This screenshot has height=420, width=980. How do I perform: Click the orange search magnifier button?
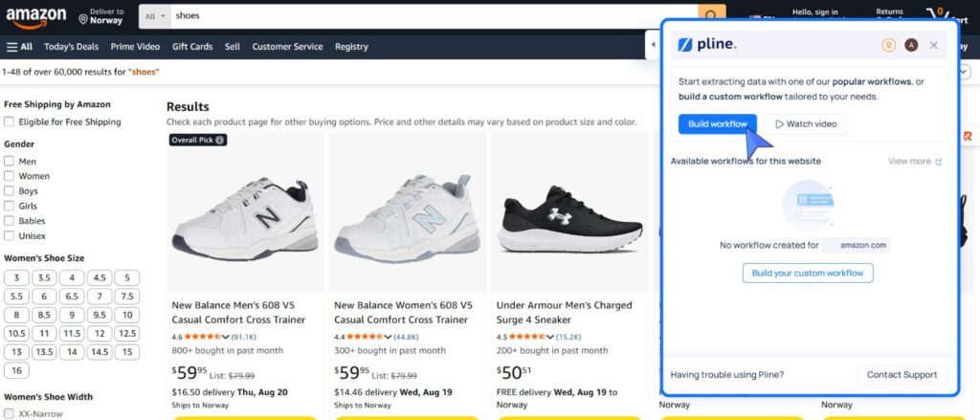[x=712, y=15]
